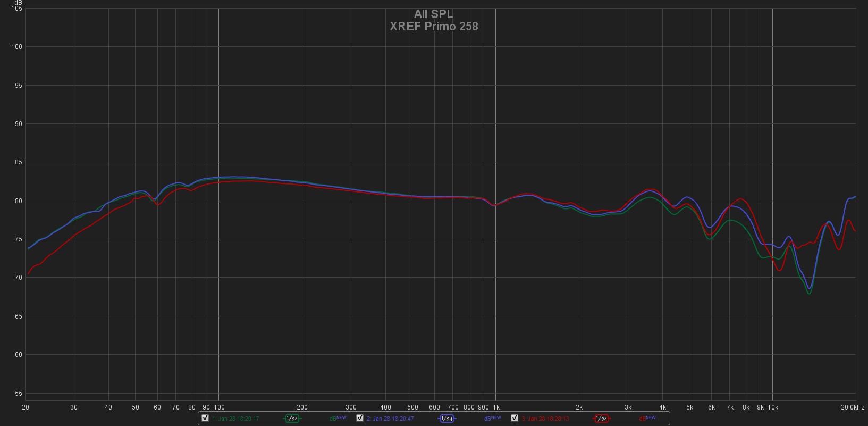Select measurement label 3: Jan 28 18:28:13
This screenshot has height=426, width=868.
point(545,419)
